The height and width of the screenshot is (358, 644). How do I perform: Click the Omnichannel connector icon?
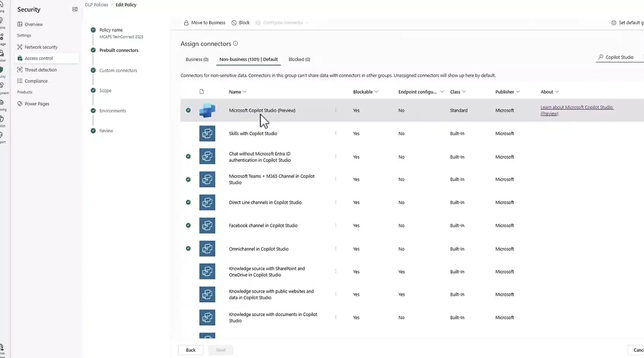(x=207, y=249)
